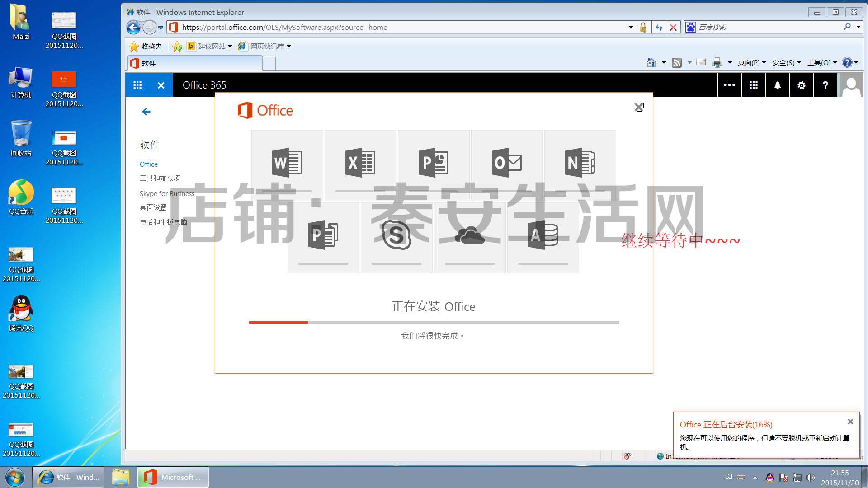Click the Access database tile
This screenshot has width=868, height=488.
pos(543,238)
